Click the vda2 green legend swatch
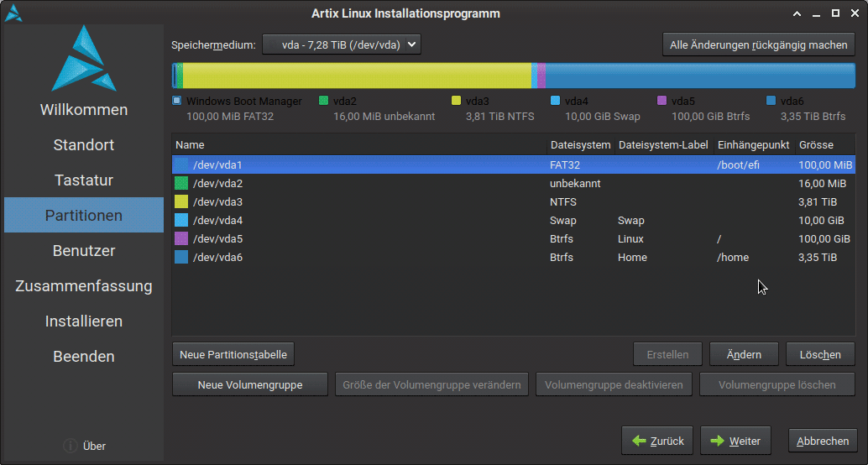This screenshot has width=868, height=465. point(323,101)
